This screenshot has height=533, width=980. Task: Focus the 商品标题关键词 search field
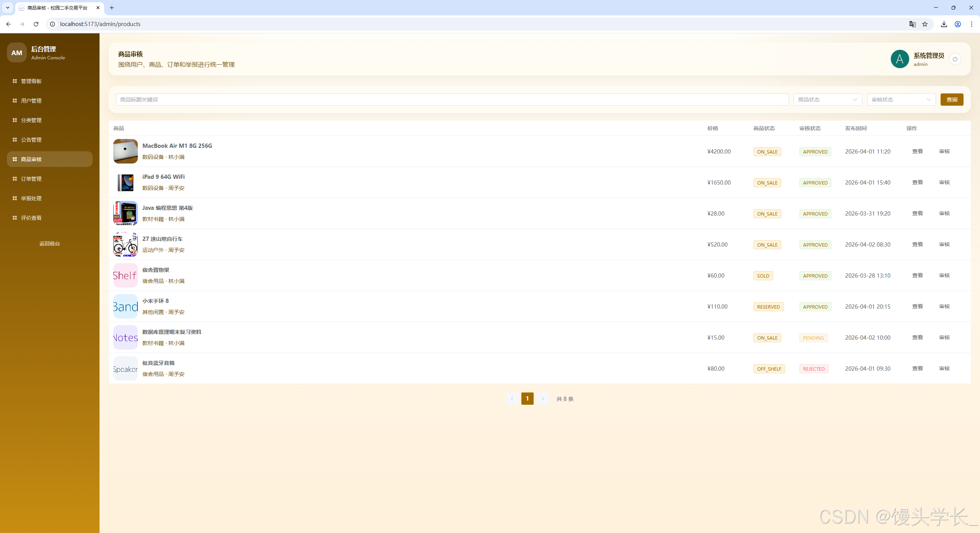pyautogui.click(x=452, y=100)
